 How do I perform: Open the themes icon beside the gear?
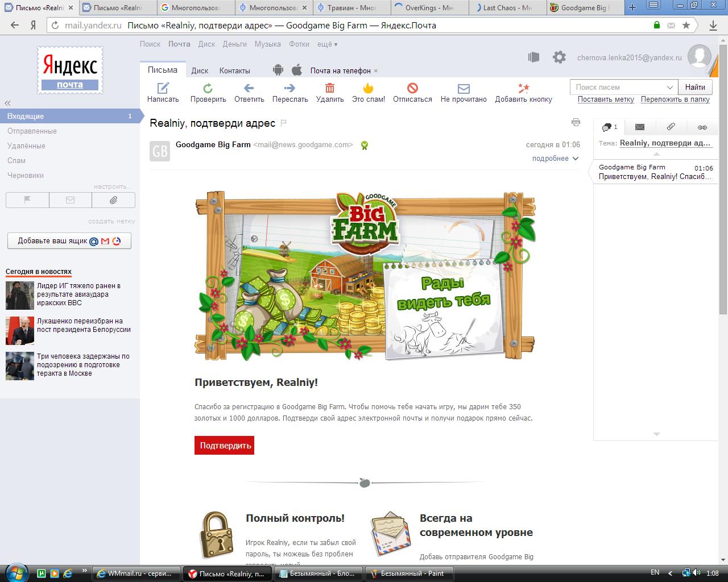[533, 57]
